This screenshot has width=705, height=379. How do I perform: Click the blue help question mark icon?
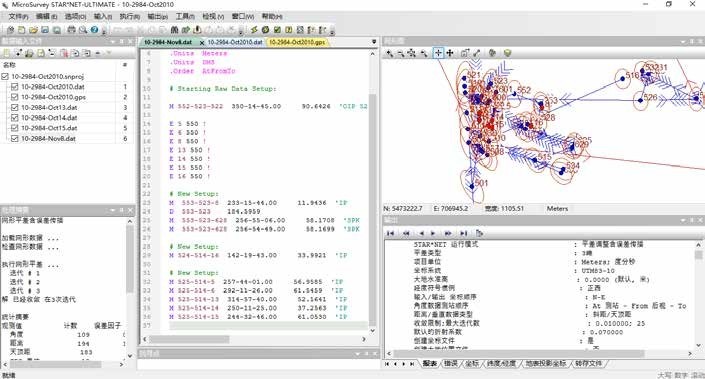click(x=94, y=30)
